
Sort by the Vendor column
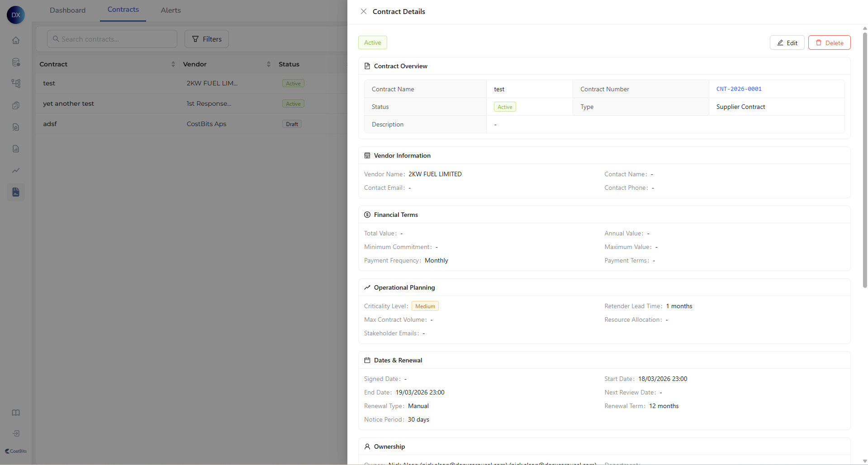268,64
